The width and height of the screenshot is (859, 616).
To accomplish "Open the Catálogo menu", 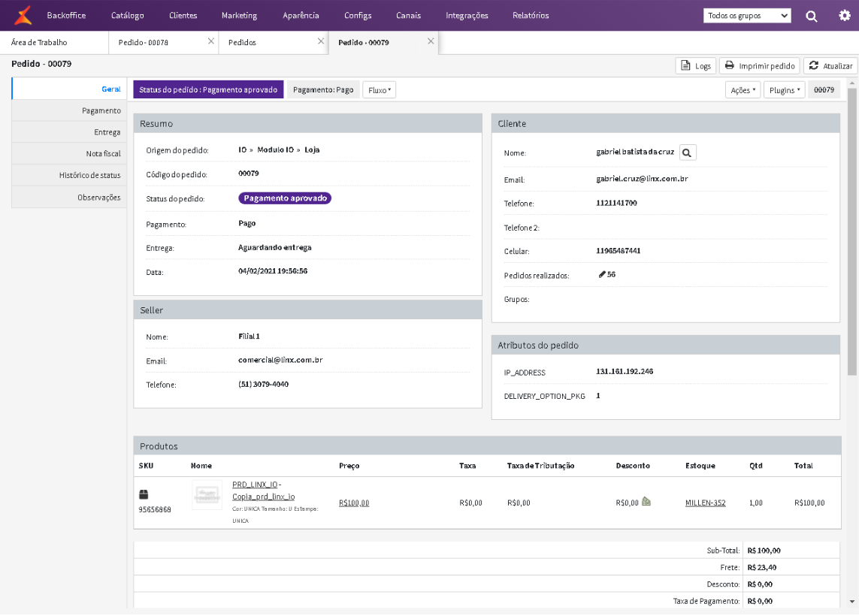I will tap(127, 16).
